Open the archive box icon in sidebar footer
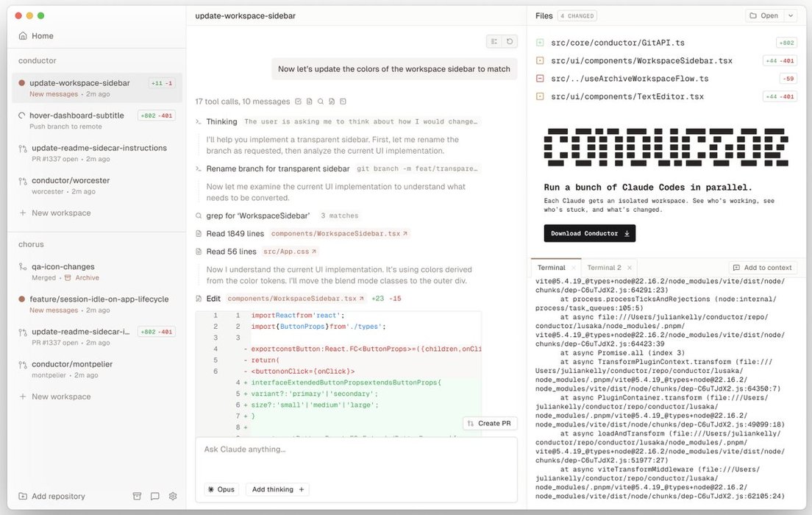This screenshot has height=515, width=812. point(137,497)
